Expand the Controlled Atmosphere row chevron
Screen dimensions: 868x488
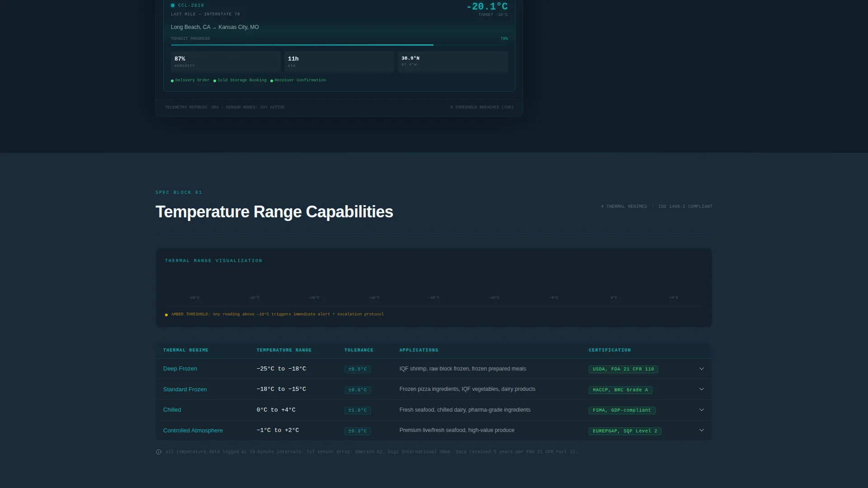(702, 431)
